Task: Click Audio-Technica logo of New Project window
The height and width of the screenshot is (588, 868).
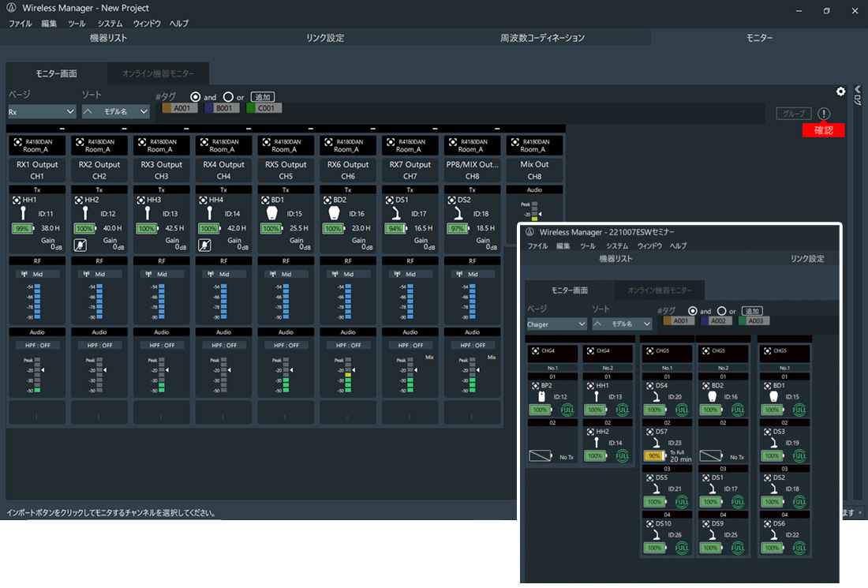Action: (x=11, y=8)
